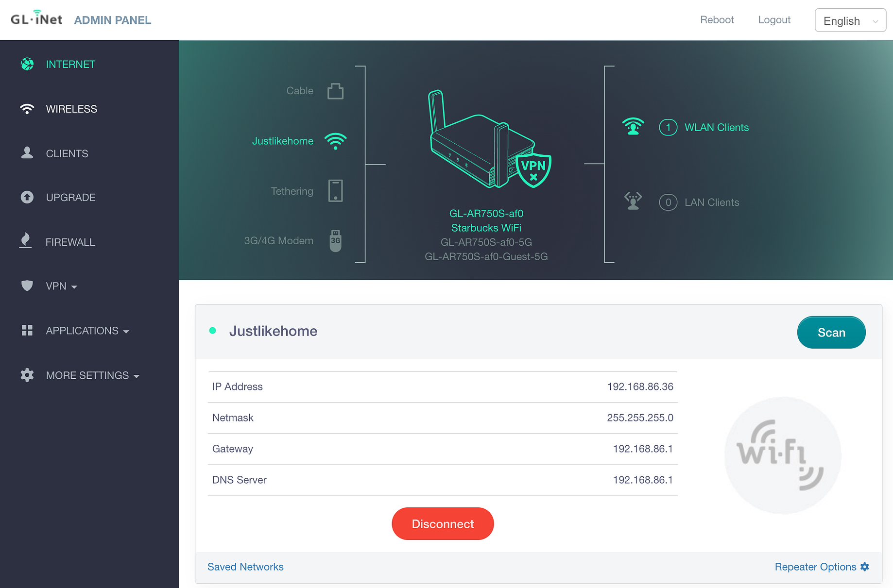Click the Tethering phone icon
The image size is (893, 588).
coord(335,191)
